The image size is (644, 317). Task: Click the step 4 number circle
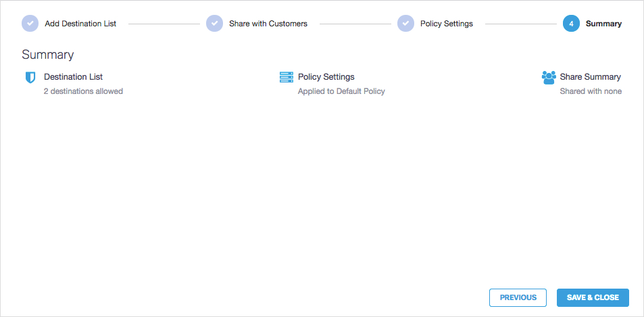(x=571, y=24)
